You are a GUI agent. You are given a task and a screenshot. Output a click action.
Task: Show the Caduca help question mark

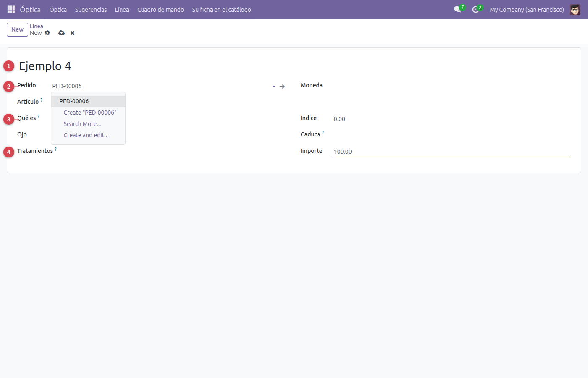coord(323,133)
